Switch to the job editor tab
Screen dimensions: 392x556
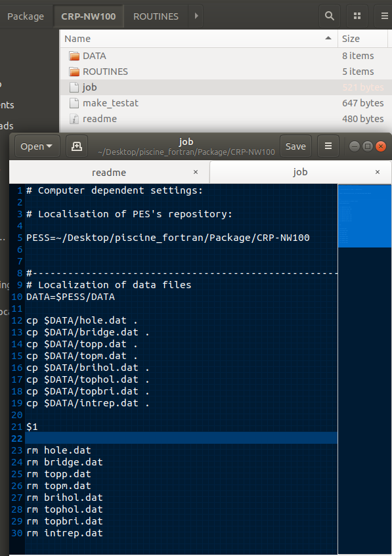point(300,171)
